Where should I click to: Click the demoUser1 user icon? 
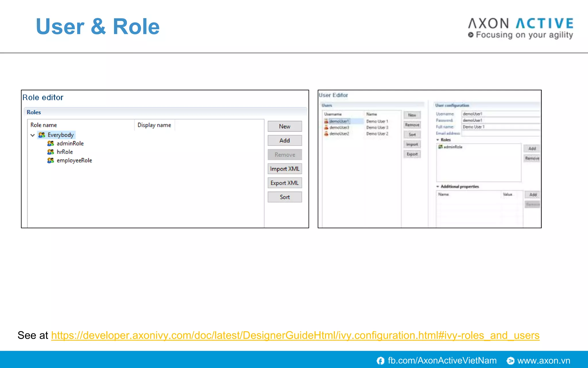(326, 121)
